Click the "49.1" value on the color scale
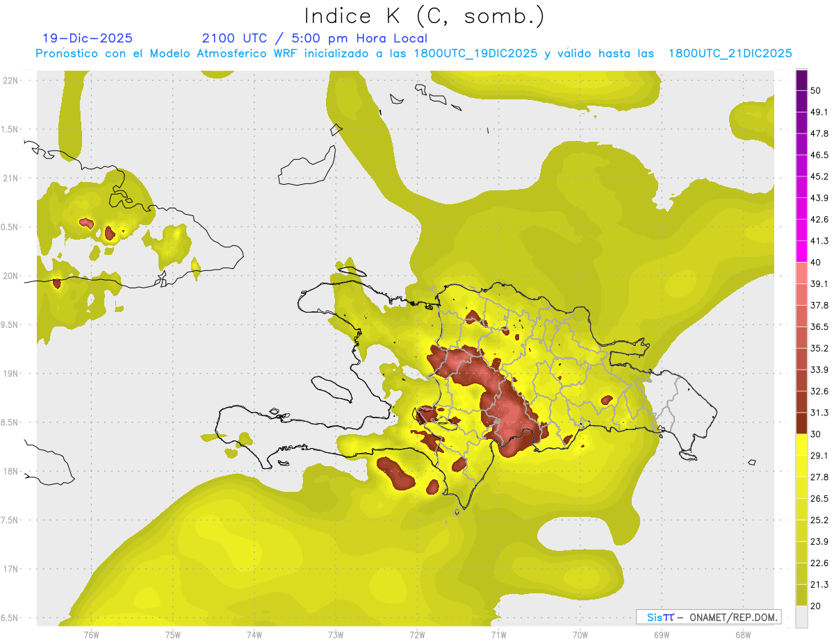The image size is (834, 644). tap(819, 112)
